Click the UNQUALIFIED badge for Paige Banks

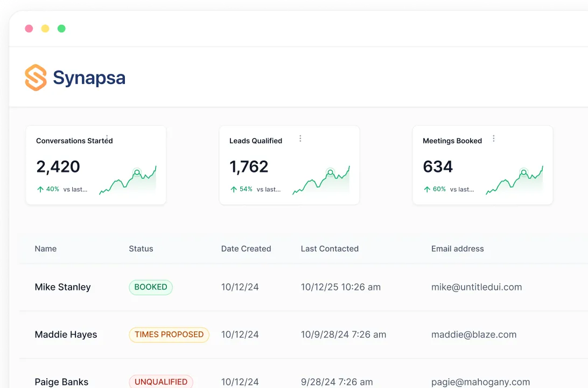[x=161, y=381]
